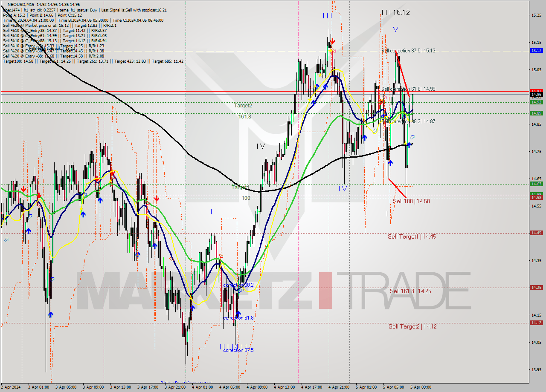Click the 'Sell Target2 | 14.12' label

412,326
